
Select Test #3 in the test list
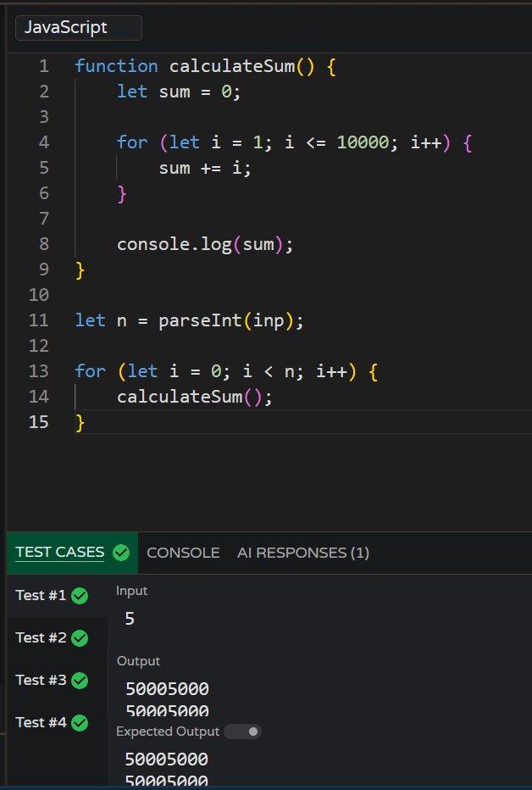(x=57, y=680)
